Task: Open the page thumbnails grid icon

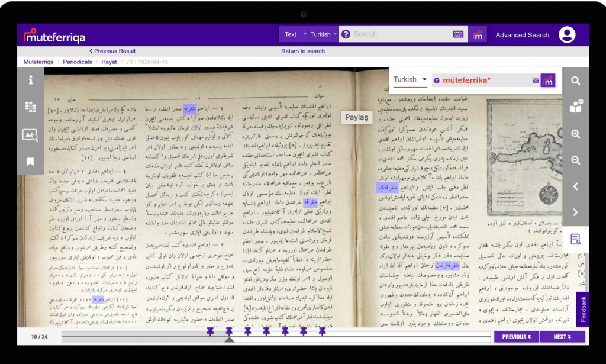Action: pos(30,107)
